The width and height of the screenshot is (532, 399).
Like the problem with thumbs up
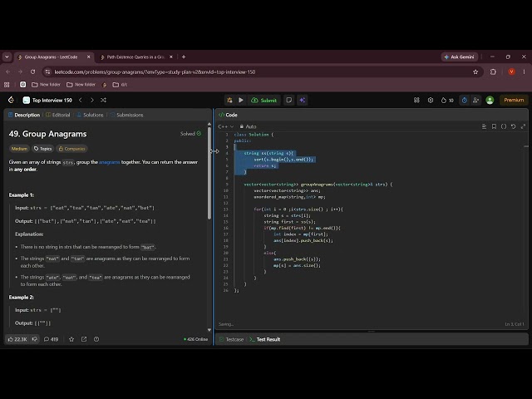(17, 339)
